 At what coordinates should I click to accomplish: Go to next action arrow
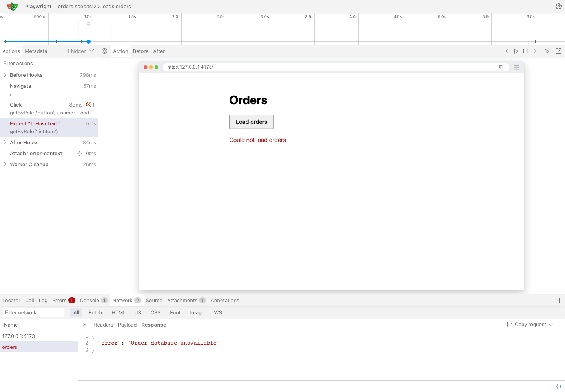pos(535,51)
